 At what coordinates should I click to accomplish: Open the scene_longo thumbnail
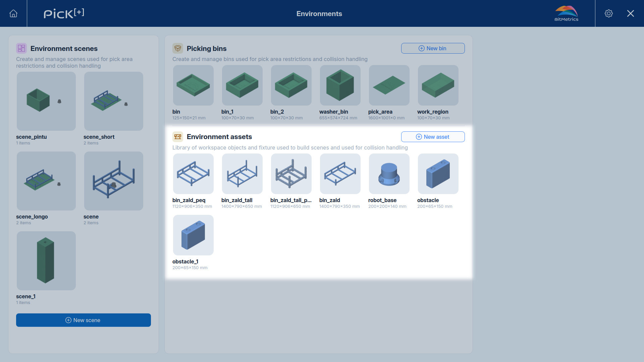pos(46,181)
